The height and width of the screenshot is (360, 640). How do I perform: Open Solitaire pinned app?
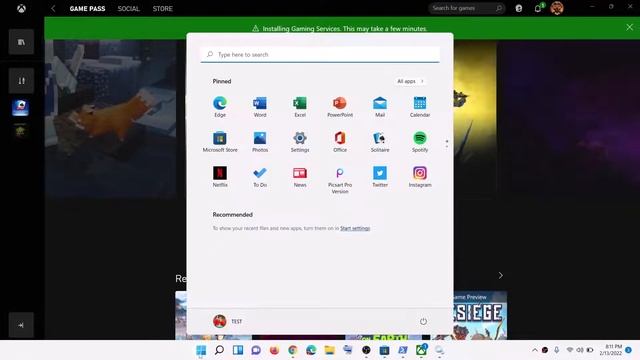(380, 142)
